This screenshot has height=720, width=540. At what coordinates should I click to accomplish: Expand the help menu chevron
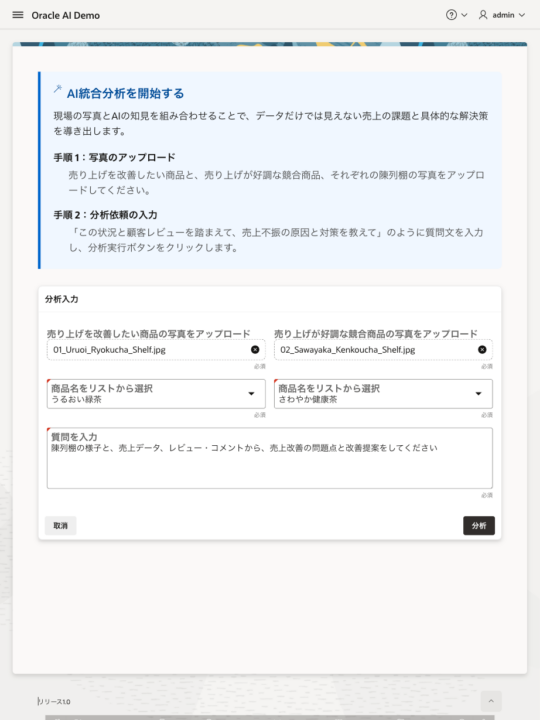[x=464, y=15]
